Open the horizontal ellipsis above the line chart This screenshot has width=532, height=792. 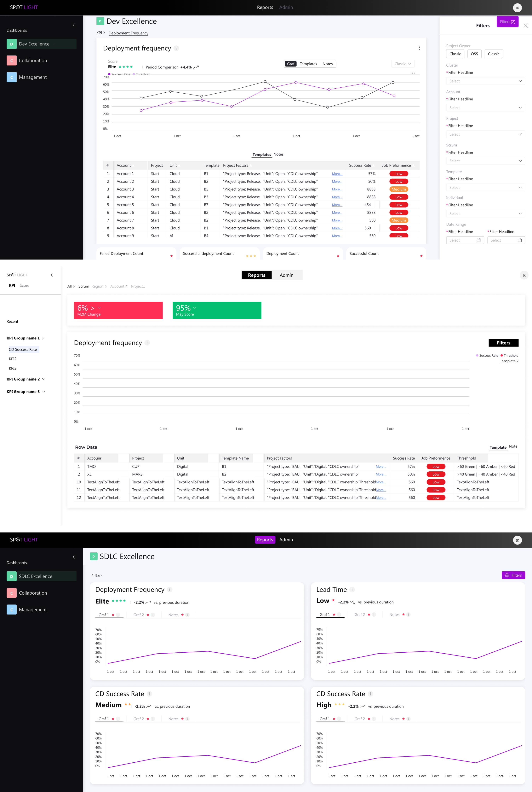(x=413, y=73)
